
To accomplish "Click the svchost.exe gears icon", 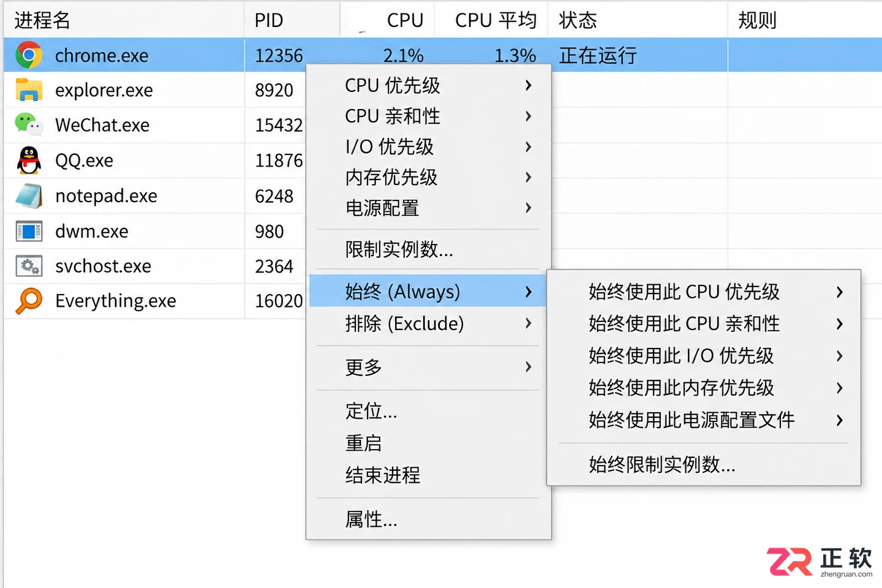I will [x=29, y=266].
